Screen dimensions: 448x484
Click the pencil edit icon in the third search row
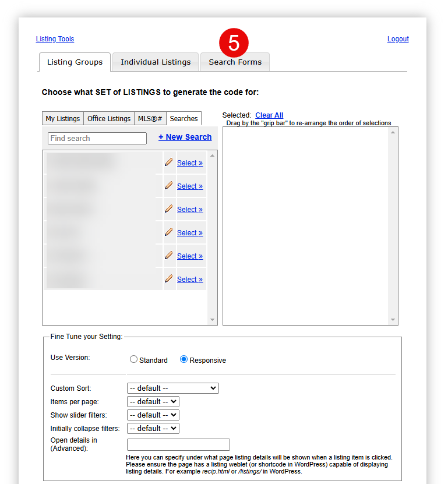(168, 209)
